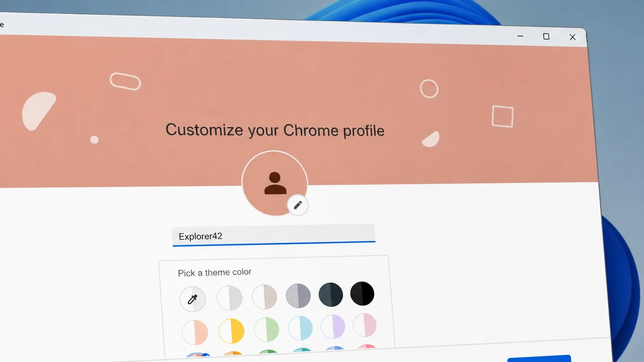Open the custom color eyedropper picker
The image size is (644, 362).
click(x=192, y=299)
